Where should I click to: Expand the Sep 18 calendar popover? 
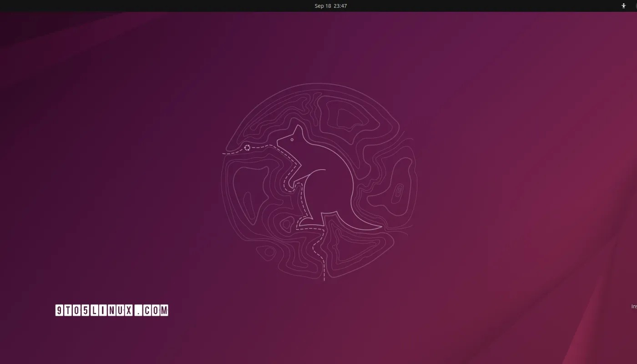point(330,6)
